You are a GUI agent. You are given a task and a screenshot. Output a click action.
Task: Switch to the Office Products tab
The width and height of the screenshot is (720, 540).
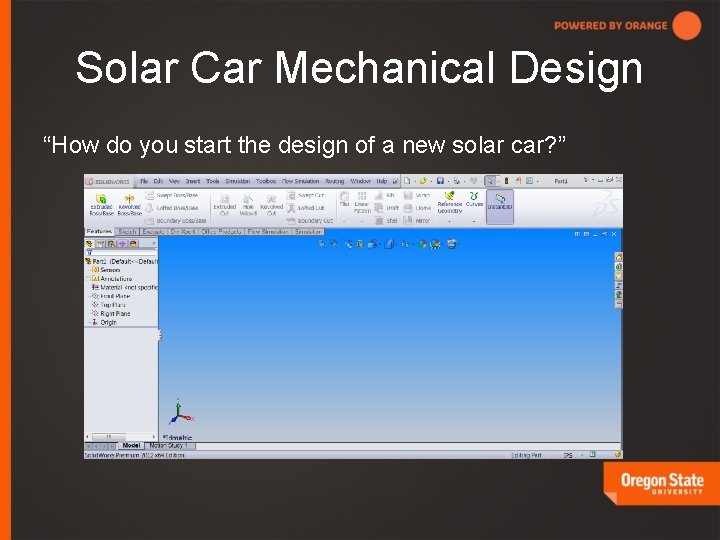pos(221,232)
